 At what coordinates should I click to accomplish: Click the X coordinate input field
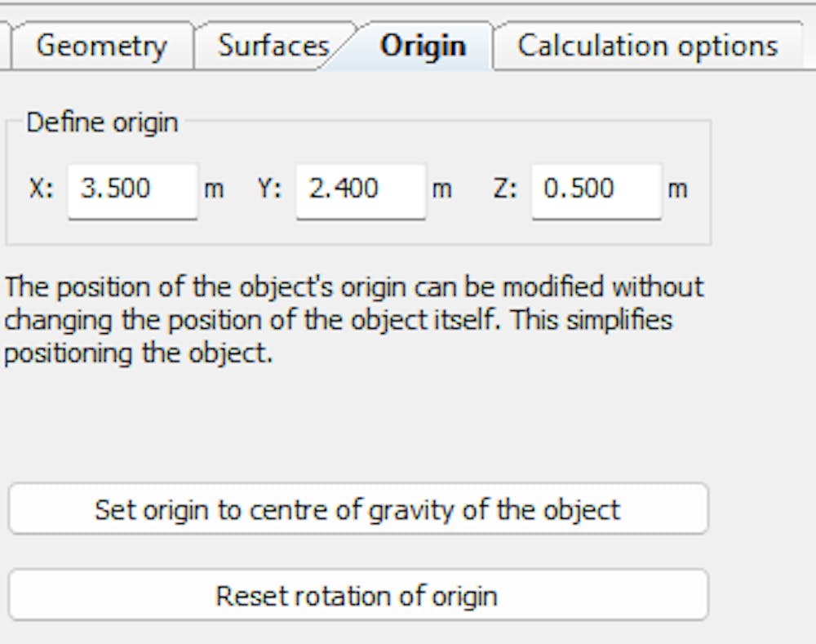(x=131, y=190)
